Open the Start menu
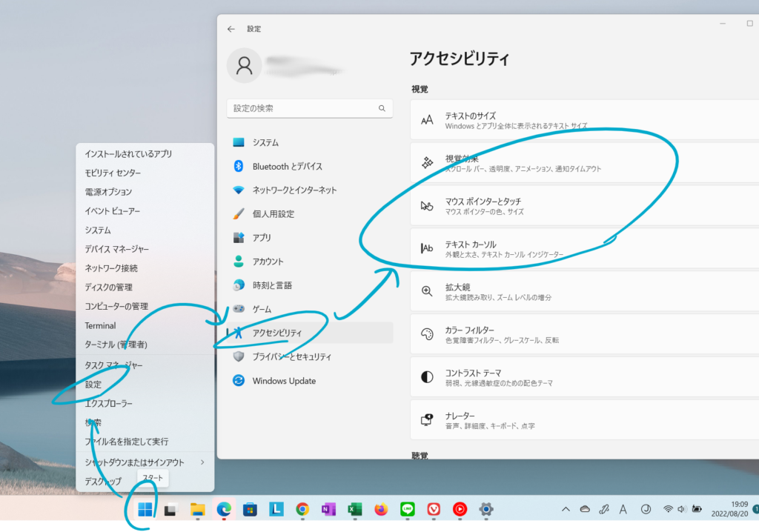 [x=145, y=509]
